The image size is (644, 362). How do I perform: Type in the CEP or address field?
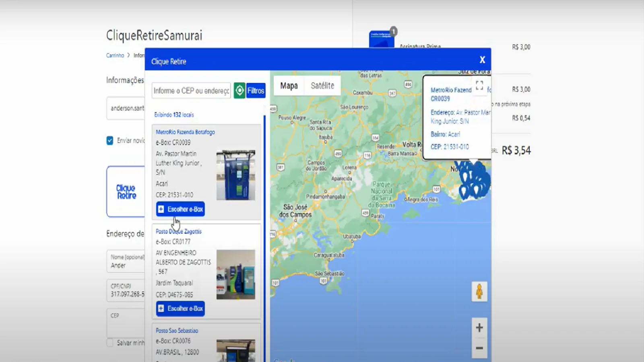pos(191,91)
